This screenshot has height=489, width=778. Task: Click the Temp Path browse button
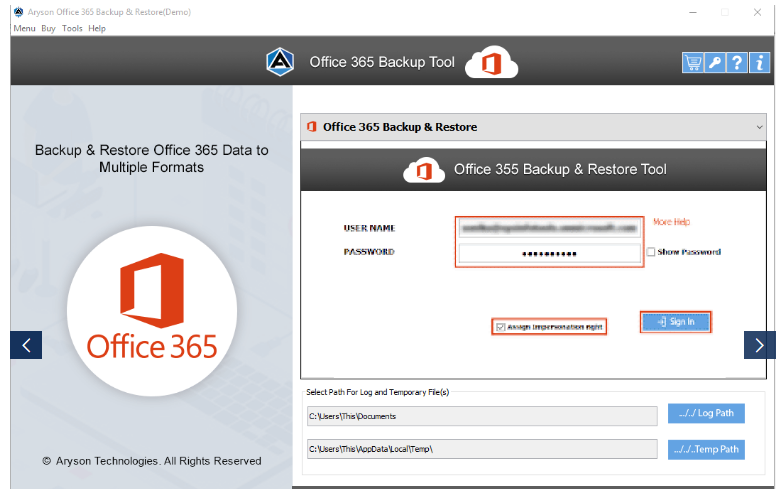(706, 449)
